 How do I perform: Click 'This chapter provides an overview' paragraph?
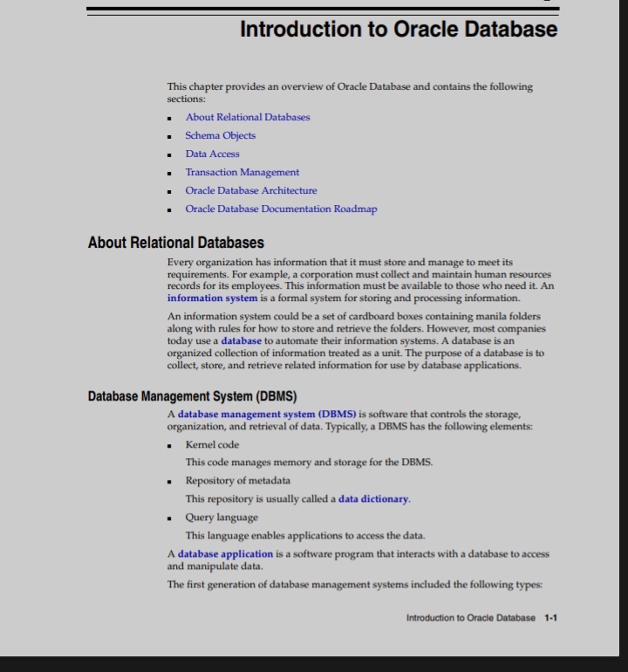[x=350, y=93]
